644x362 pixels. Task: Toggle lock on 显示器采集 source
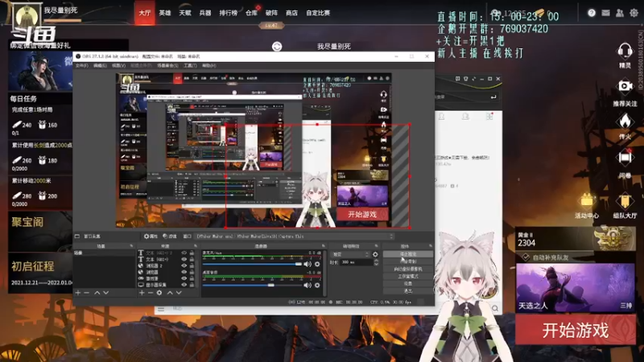(192, 285)
